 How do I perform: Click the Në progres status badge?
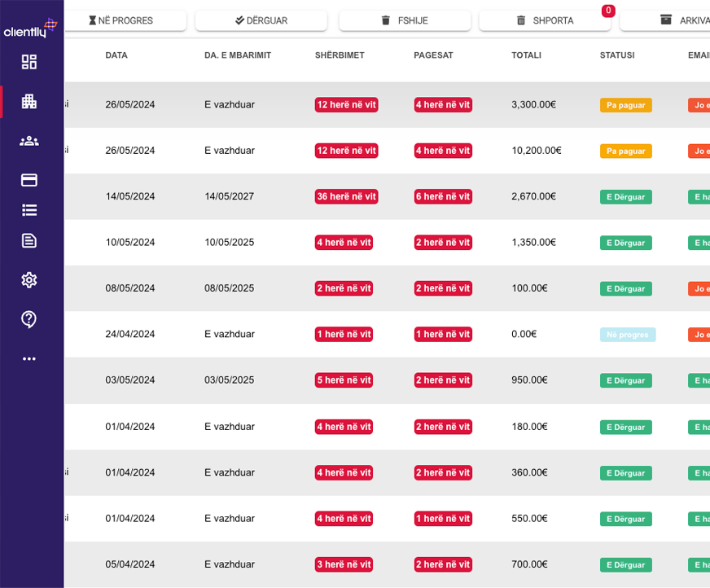coord(627,335)
